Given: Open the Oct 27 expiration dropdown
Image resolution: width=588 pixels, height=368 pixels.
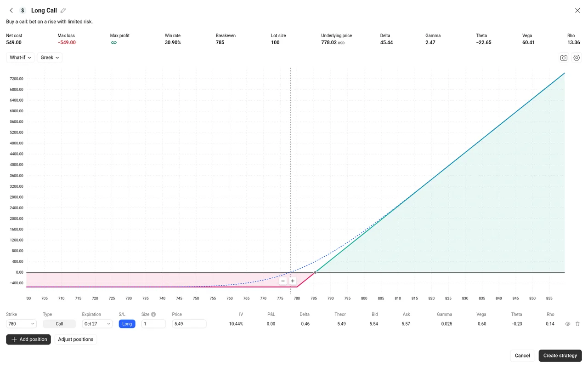Looking at the screenshot, I should [97, 324].
